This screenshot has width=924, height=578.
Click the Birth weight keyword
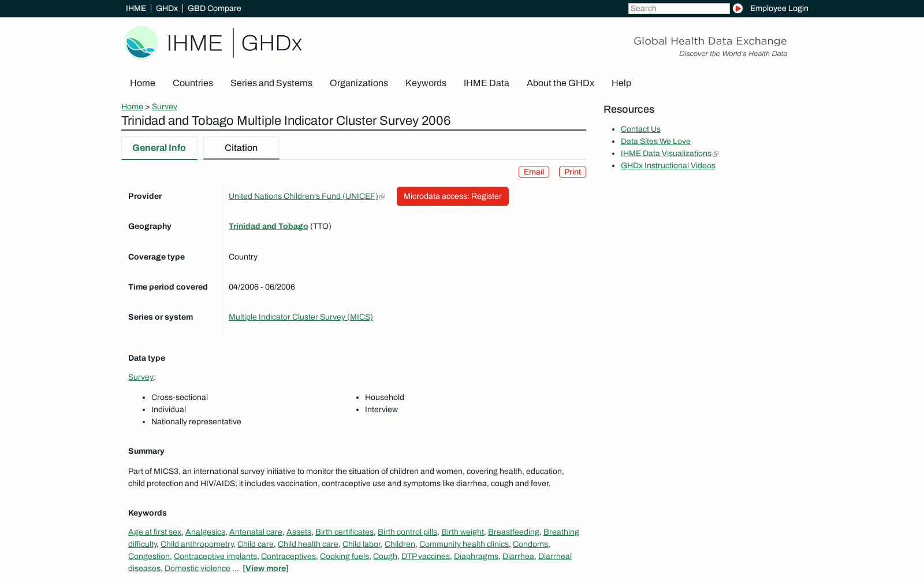click(x=463, y=532)
